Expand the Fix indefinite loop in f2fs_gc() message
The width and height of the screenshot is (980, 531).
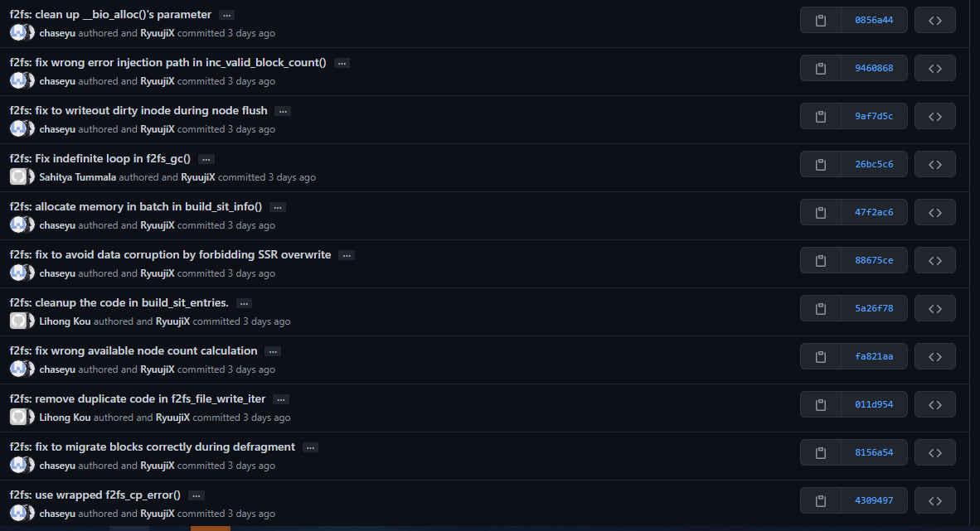tap(206, 159)
